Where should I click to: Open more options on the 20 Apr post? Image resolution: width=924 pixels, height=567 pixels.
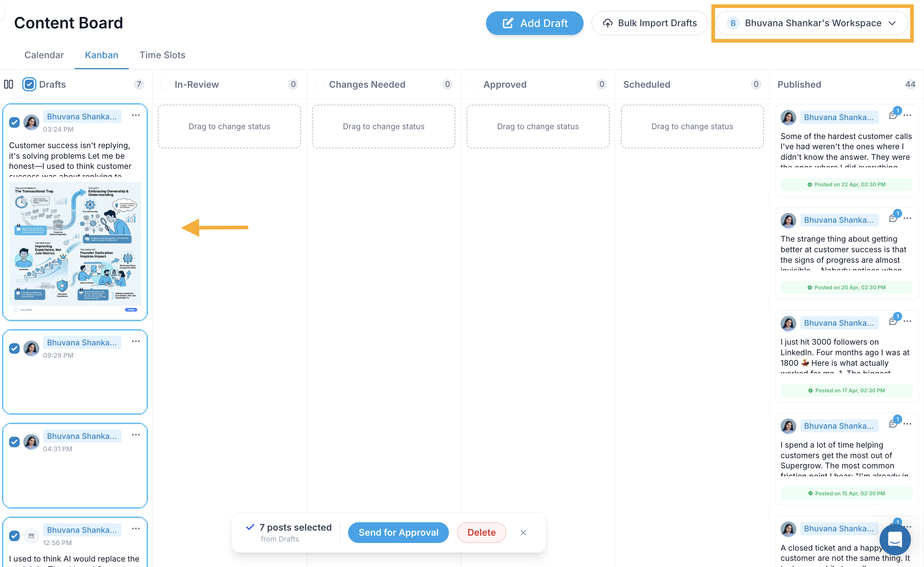(x=908, y=218)
